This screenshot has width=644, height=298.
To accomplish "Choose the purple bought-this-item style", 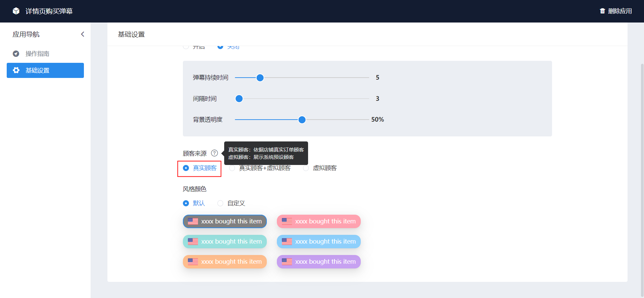I will click(319, 262).
